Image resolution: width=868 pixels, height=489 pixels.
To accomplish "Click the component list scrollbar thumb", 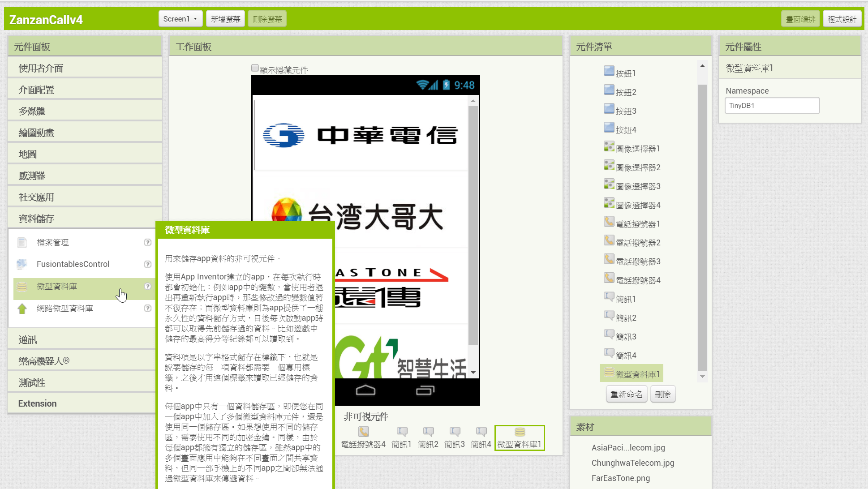I will point(702,227).
